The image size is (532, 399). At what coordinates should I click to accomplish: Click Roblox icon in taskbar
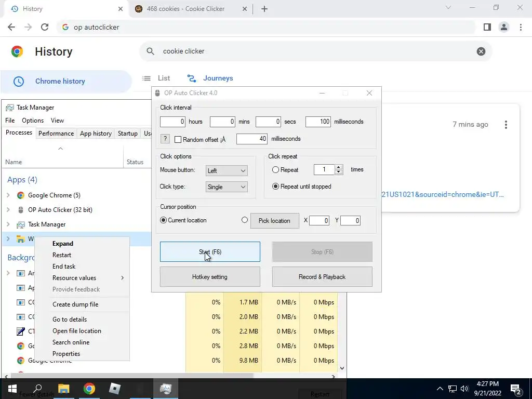coord(115,389)
